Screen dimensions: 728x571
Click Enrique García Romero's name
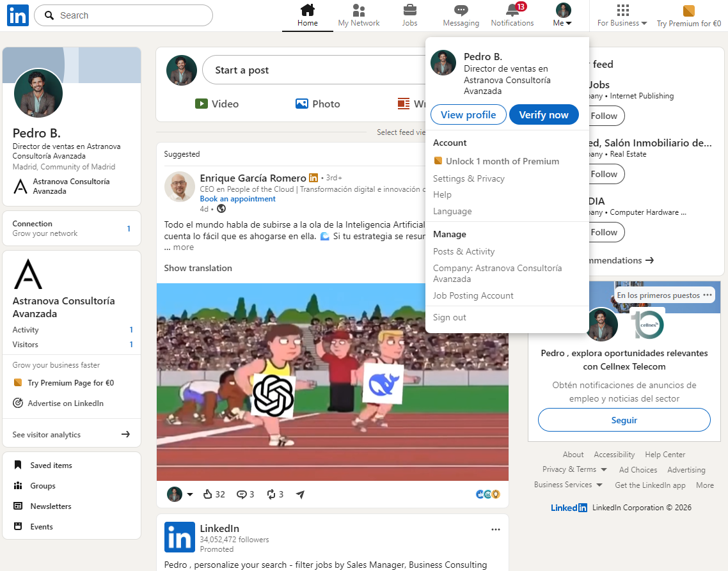pos(253,178)
